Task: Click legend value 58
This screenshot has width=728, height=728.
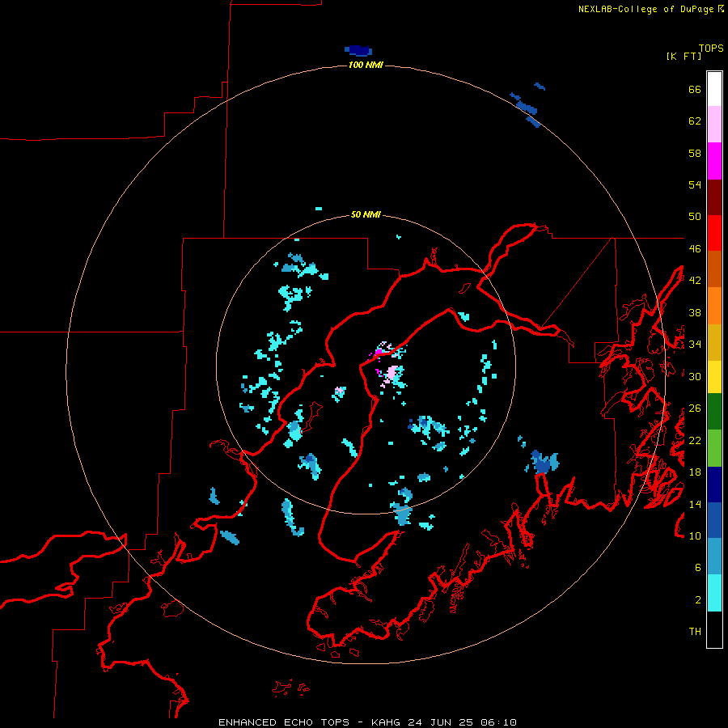Action: click(x=695, y=153)
